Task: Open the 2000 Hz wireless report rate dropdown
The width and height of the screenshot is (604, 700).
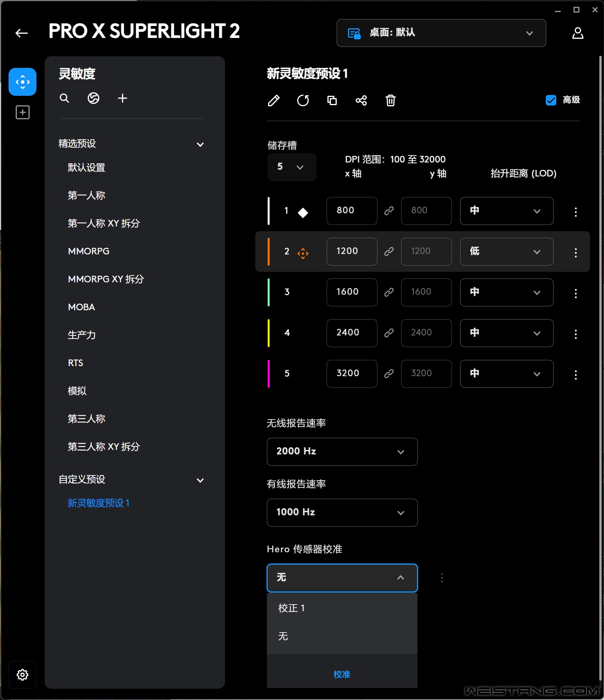Action: [342, 451]
